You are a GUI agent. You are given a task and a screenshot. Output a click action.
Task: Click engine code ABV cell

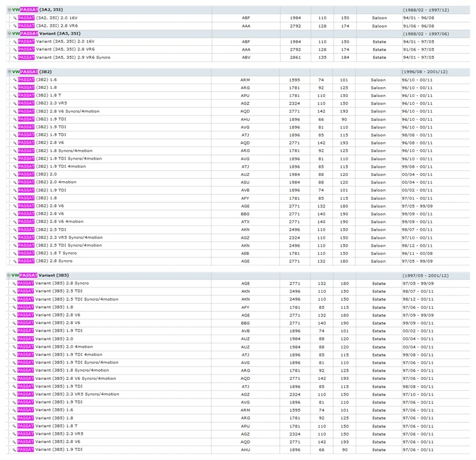pyautogui.click(x=246, y=57)
